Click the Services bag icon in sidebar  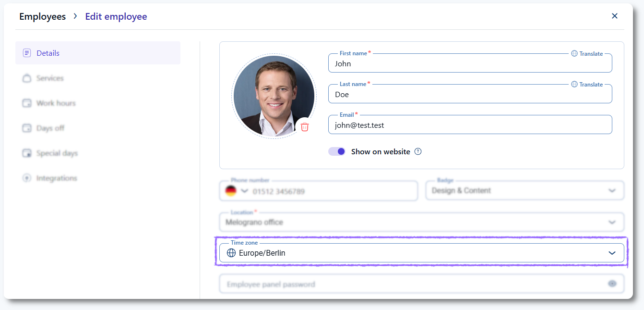pos(27,78)
